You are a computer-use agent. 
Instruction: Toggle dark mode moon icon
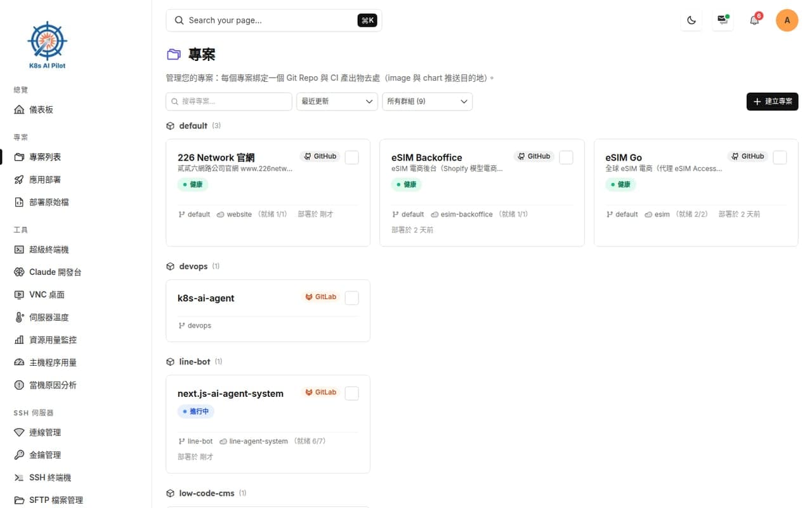pyautogui.click(x=691, y=20)
